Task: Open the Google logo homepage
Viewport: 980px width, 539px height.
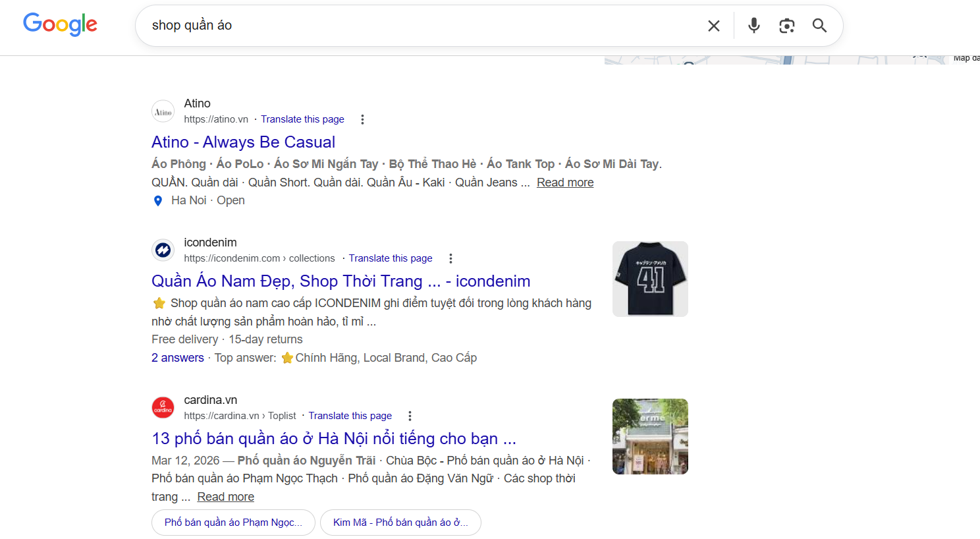Action: (60, 24)
